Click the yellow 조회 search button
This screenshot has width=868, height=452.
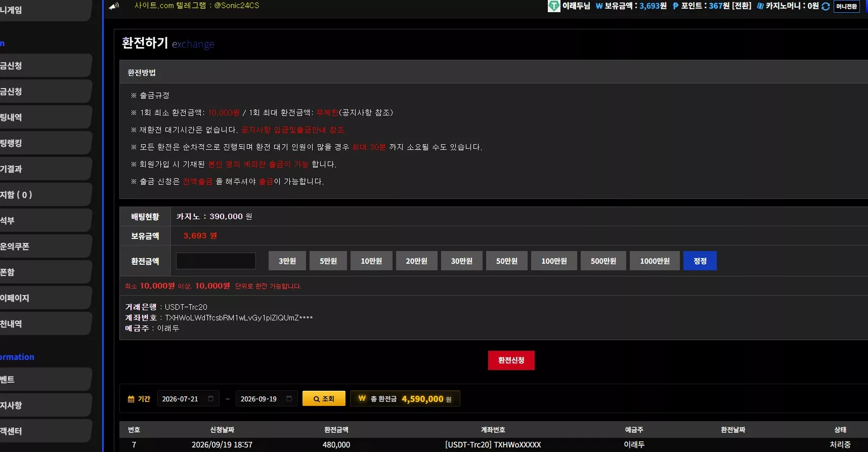tap(324, 398)
